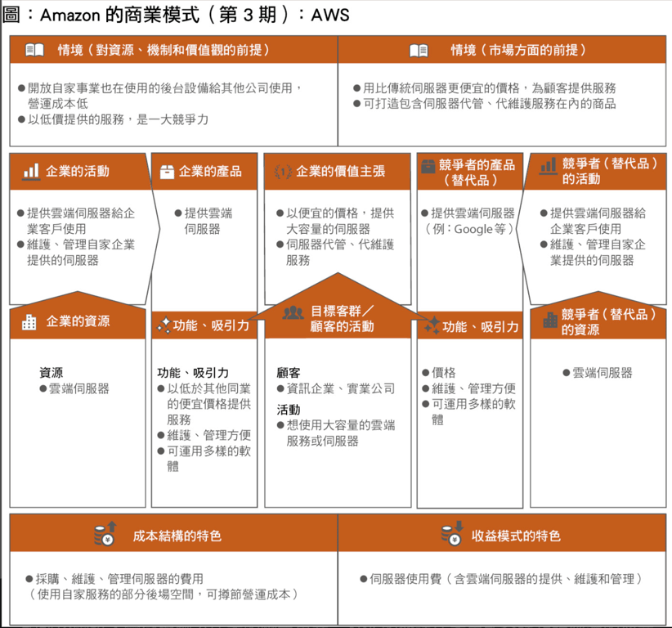Viewport: 672px width, 628px height.
Task: Click the coins down-arrow icon beside 收益模式的特色
Action: 452,534
